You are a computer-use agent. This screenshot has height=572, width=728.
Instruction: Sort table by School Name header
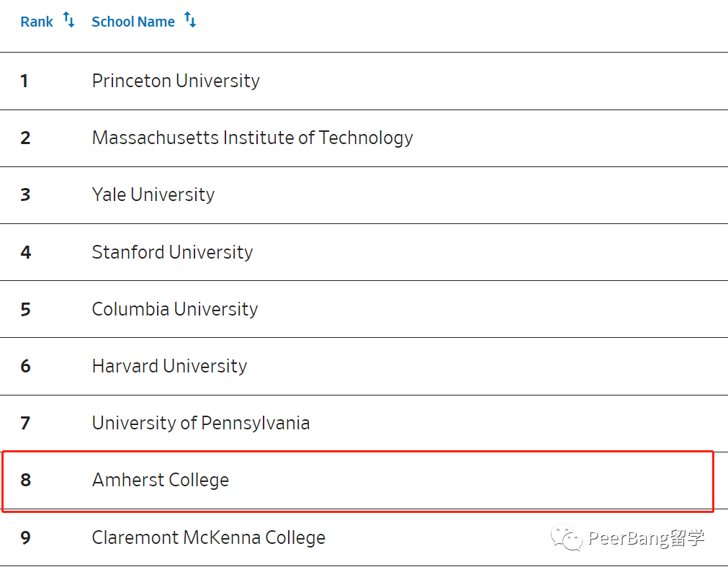[x=133, y=22]
